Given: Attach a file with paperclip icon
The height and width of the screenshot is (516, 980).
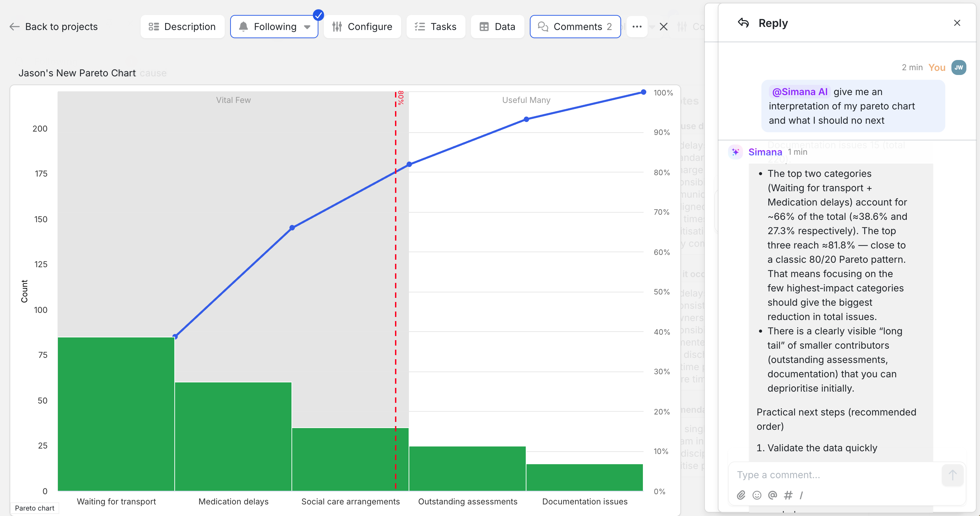Looking at the screenshot, I should point(741,495).
